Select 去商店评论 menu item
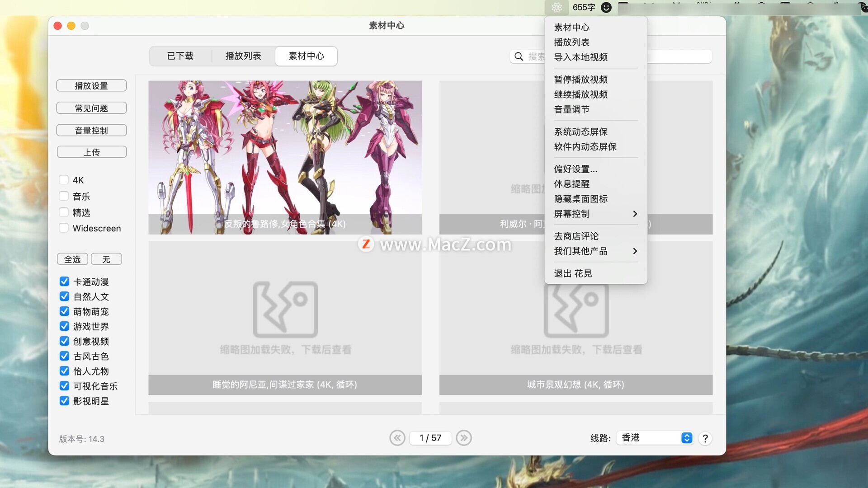This screenshot has width=868, height=488. (596, 236)
